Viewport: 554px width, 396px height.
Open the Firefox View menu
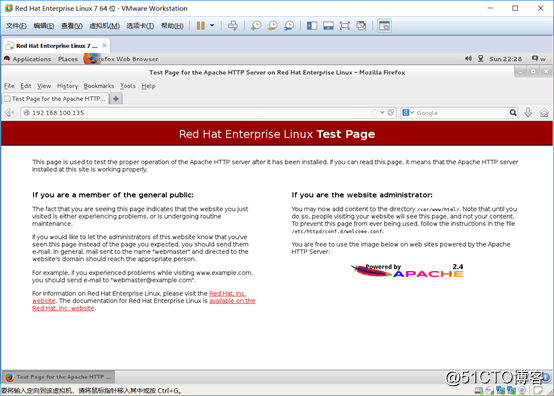[x=44, y=86]
